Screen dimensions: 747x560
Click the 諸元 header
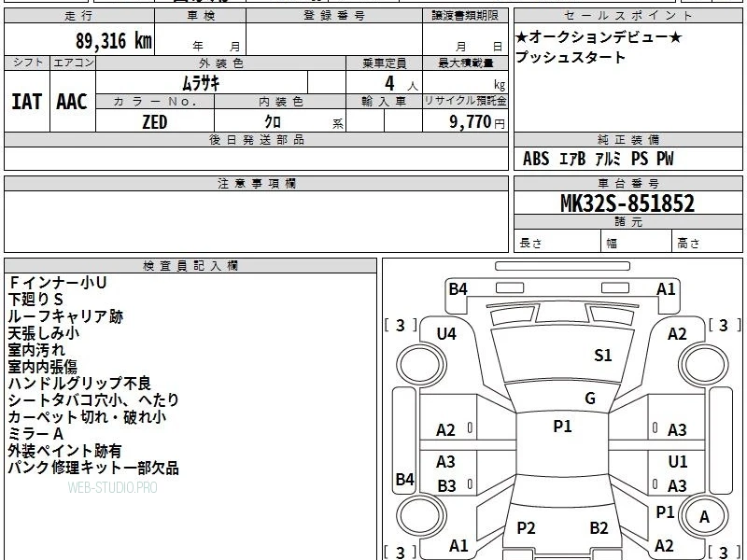pos(627,222)
